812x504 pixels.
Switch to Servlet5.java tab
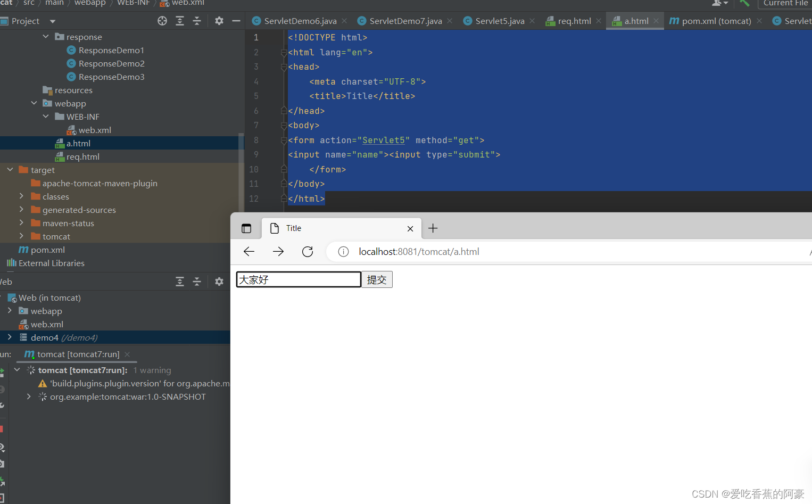[x=500, y=21]
